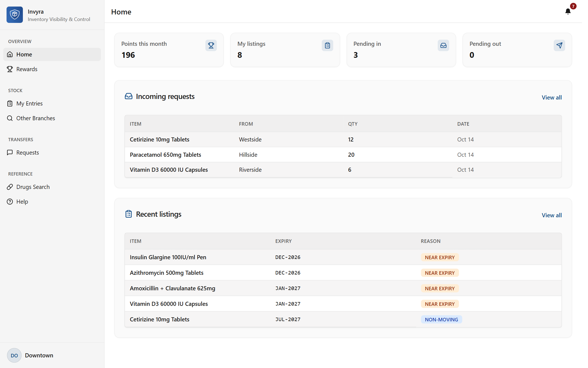Viewport: 588px width, 368px height.
Task: Click the trophy icon in Points card
Action: (x=211, y=45)
